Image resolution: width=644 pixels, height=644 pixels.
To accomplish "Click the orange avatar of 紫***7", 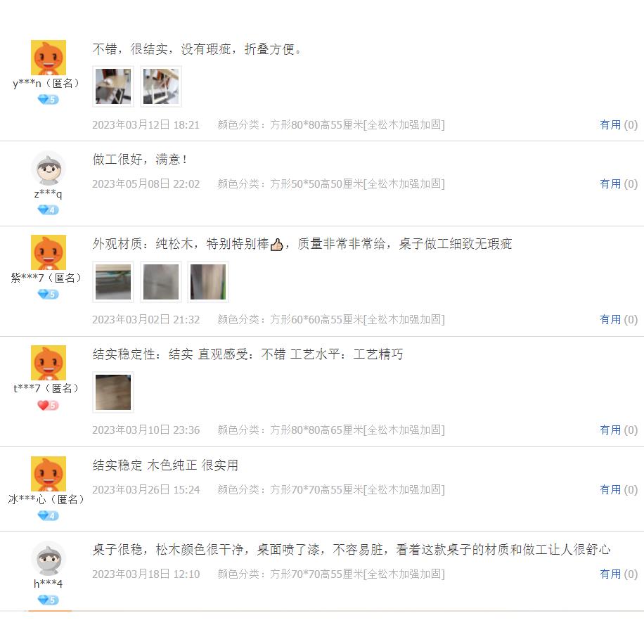I will pyautogui.click(x=49, y=252).
